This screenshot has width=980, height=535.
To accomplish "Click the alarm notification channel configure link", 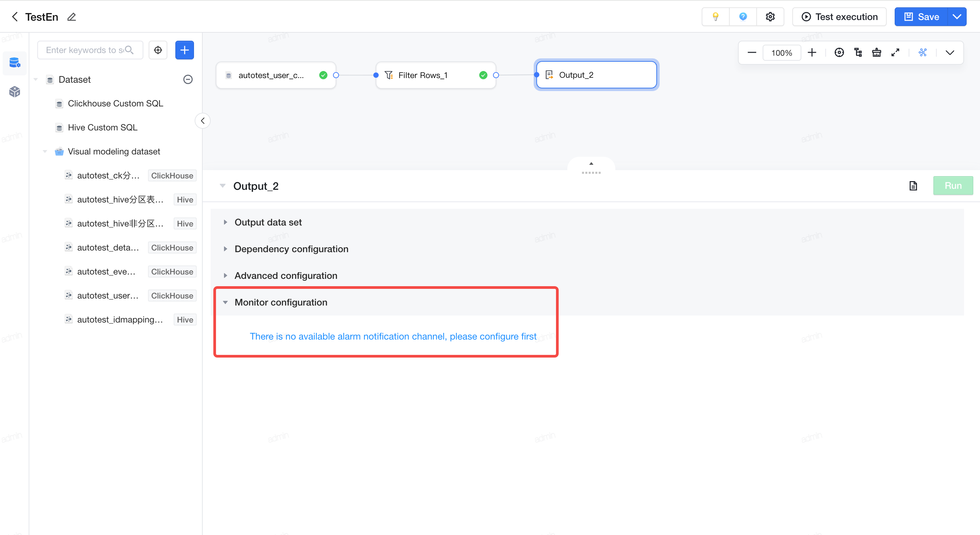I will [393, 337].
